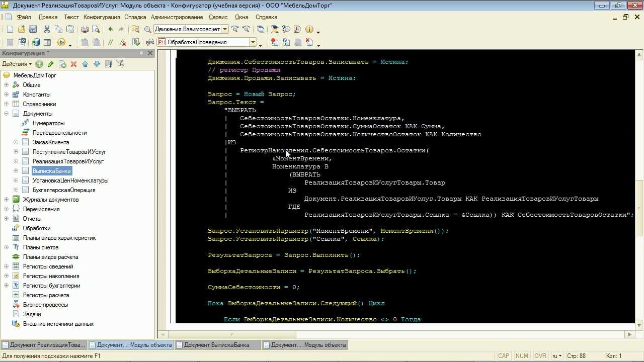
Task: Select the Последовательности tree item
Action: [x=59, y=133]
